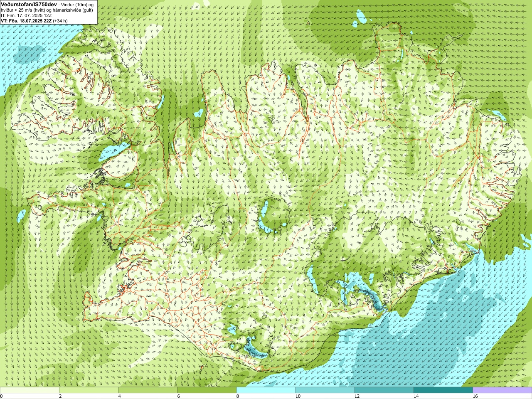Click the '2' label on the wind scale

(x=60, y=396)
